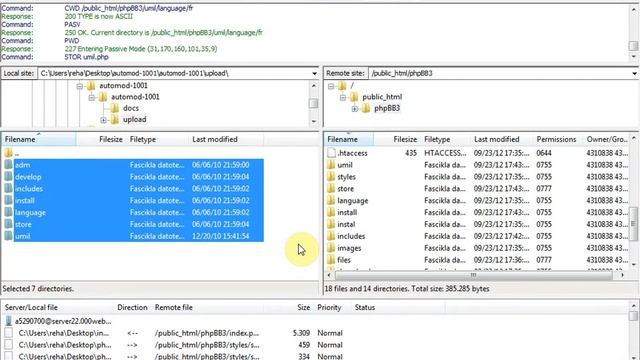The image size is (640, 360).
Task: Click the server icon in transfer queue
Action: click(9, 321)
